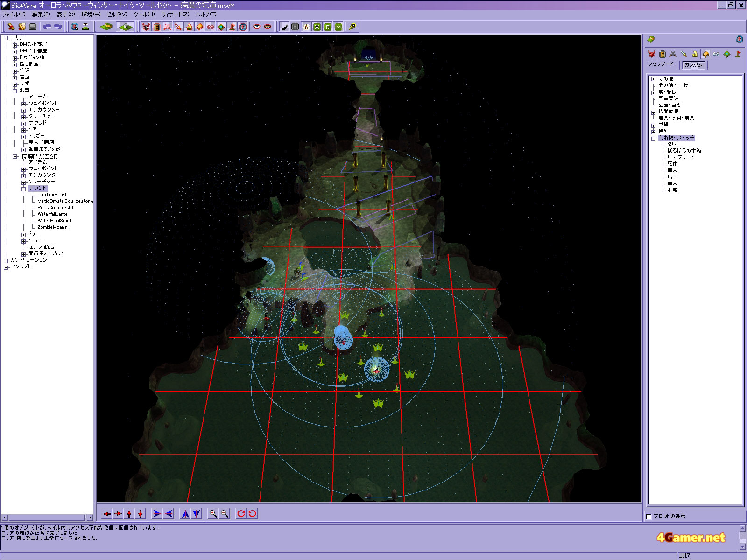Click the yellow key icon in toolbar
This screenshot has width=747, height=560.
click(352, 27)
